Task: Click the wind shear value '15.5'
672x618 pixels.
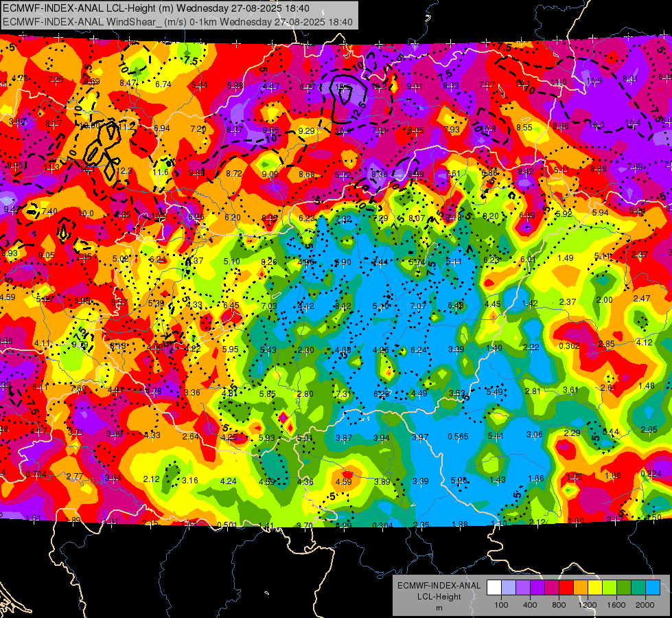Action: (343, 87)
